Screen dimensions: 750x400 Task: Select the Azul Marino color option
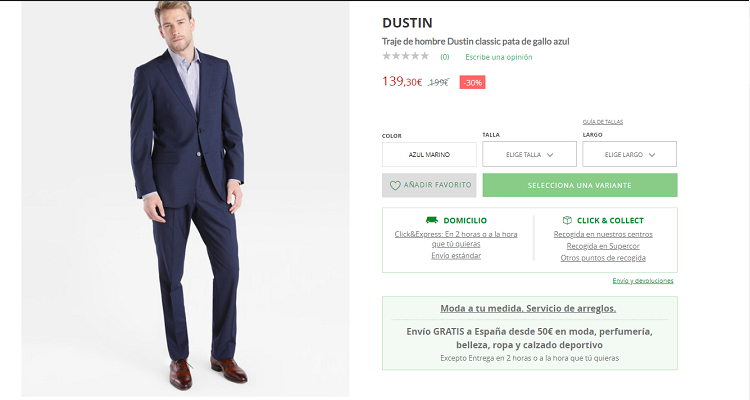tap(429, 155)
